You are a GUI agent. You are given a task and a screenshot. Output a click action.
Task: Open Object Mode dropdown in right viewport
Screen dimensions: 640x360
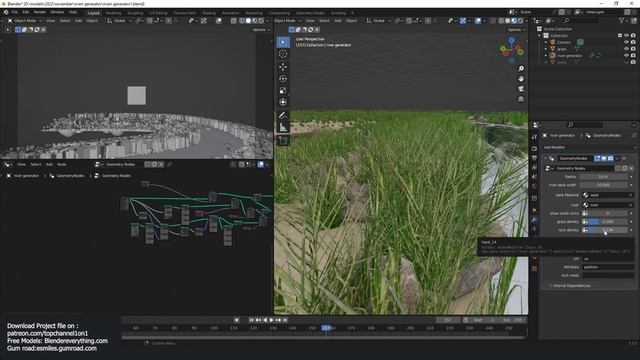click(286, 20)
